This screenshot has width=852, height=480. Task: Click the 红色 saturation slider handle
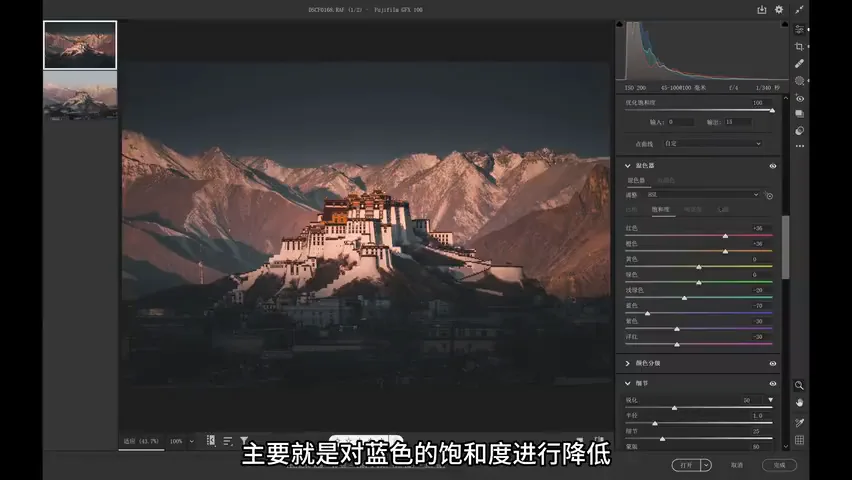click(x=725, y=236)
